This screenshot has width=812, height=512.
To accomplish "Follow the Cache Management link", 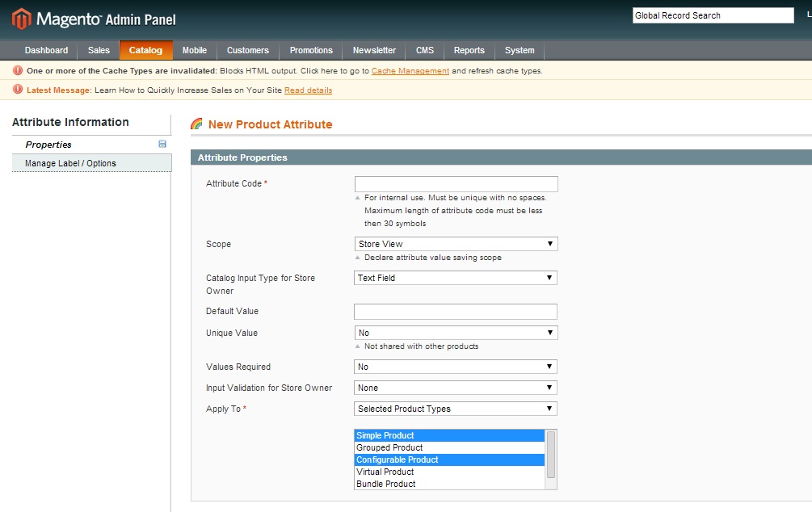I will click(410, 71).
